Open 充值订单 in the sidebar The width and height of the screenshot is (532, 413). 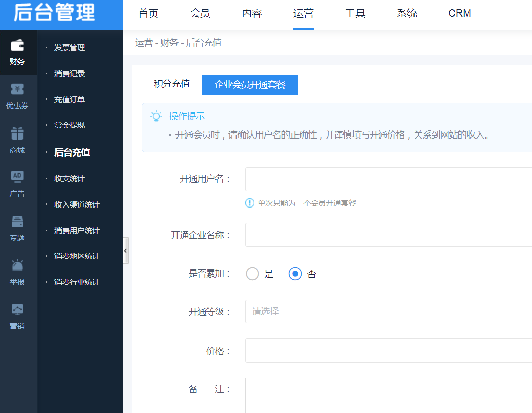click(x=70, y=99)
